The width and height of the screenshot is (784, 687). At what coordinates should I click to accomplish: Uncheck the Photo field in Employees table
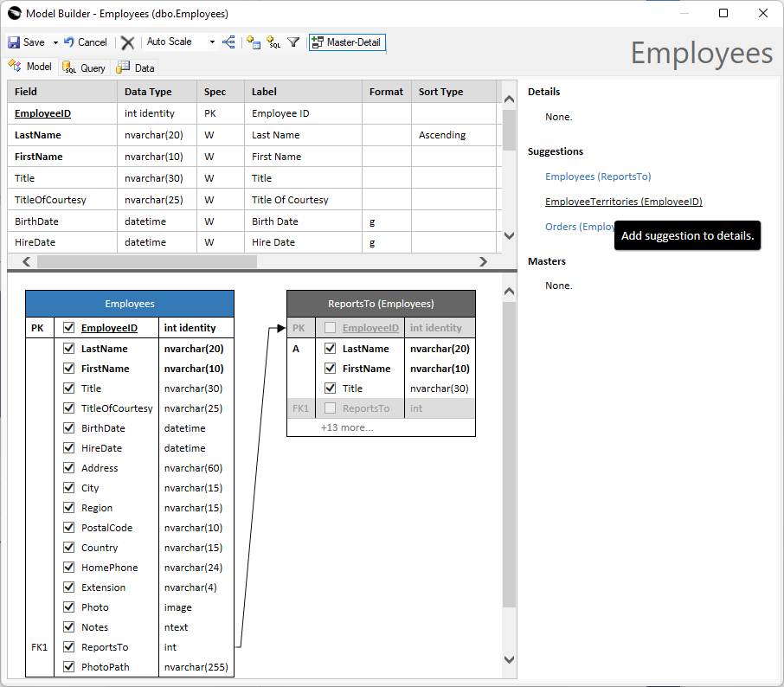(x=70, y=607)
